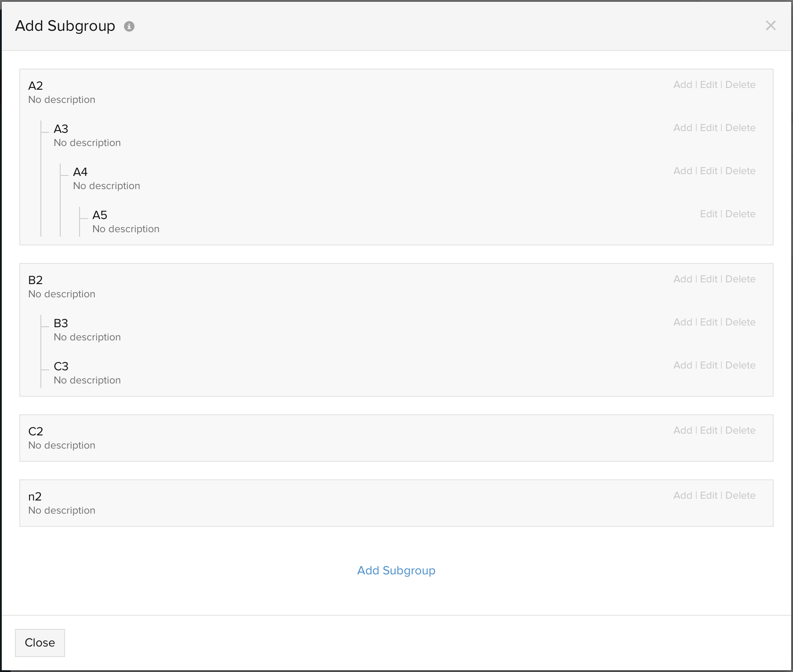Screen dimensions: 793x672
Task: Add a child under subgroup A3
Action: [x=683, y=128]
